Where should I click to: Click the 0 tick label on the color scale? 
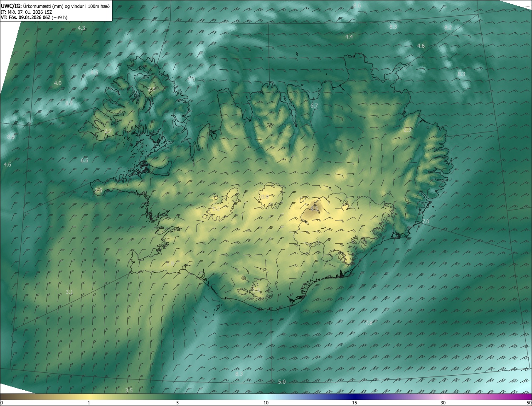coord(2,403)
